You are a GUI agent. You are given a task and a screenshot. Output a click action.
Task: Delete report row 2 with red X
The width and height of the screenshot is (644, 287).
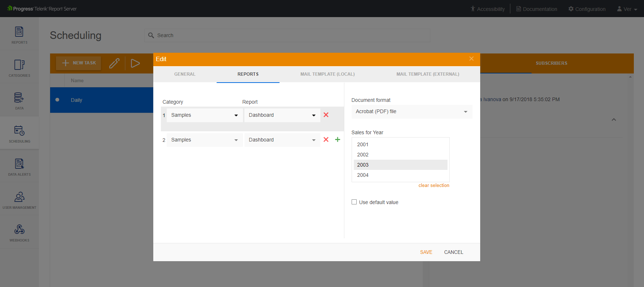tap(326, 140)
